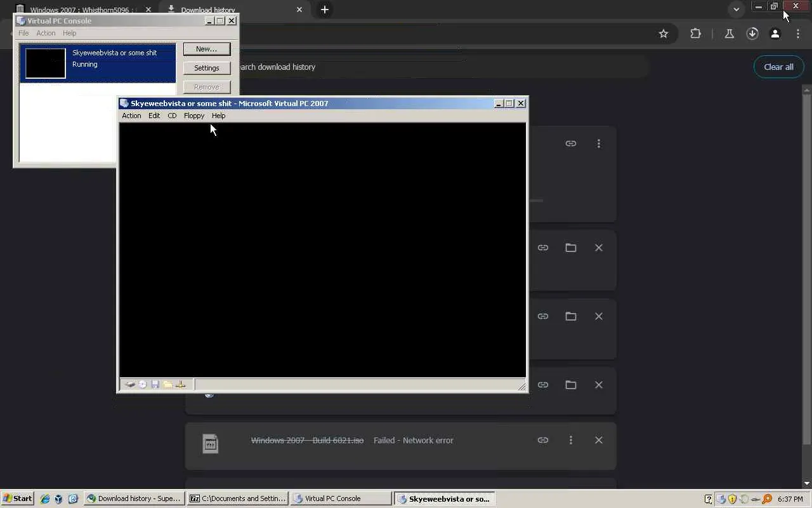Close the Windows 2007 Whisthorn5096 browser tab

(x=148, y=10)
